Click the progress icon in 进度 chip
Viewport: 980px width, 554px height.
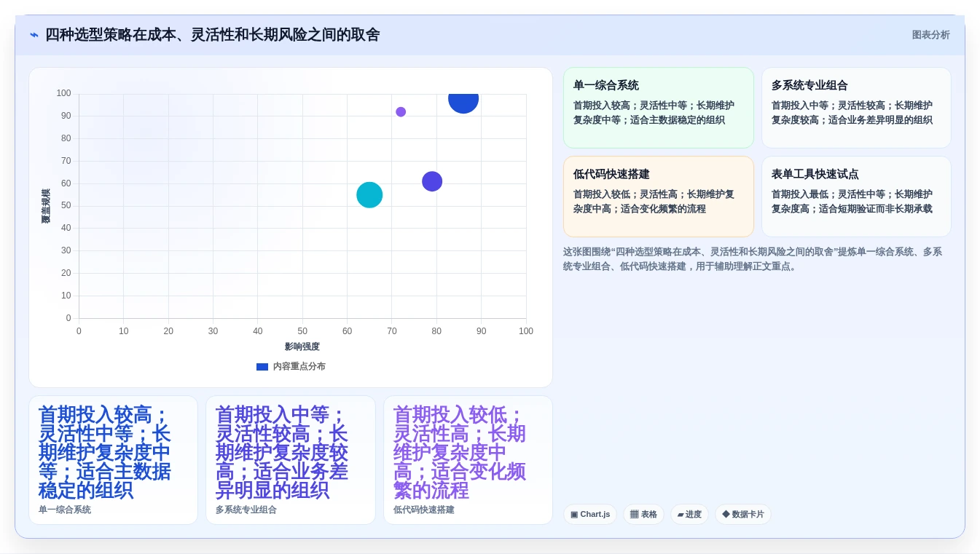(681, 515)
